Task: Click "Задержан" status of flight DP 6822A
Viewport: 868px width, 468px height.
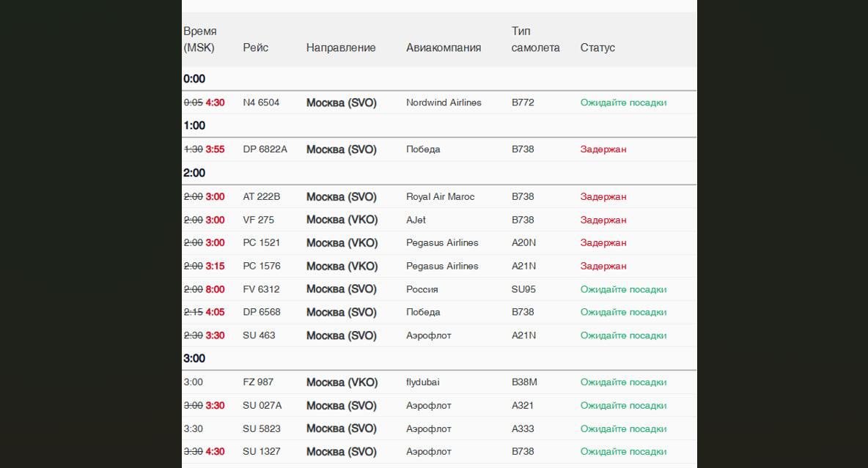Action: [x=603, y=149]
